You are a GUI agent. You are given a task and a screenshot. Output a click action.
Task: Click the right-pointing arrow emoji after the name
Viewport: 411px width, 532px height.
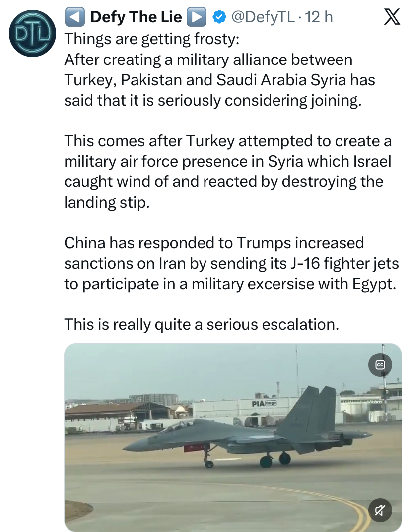coord(197,17)
